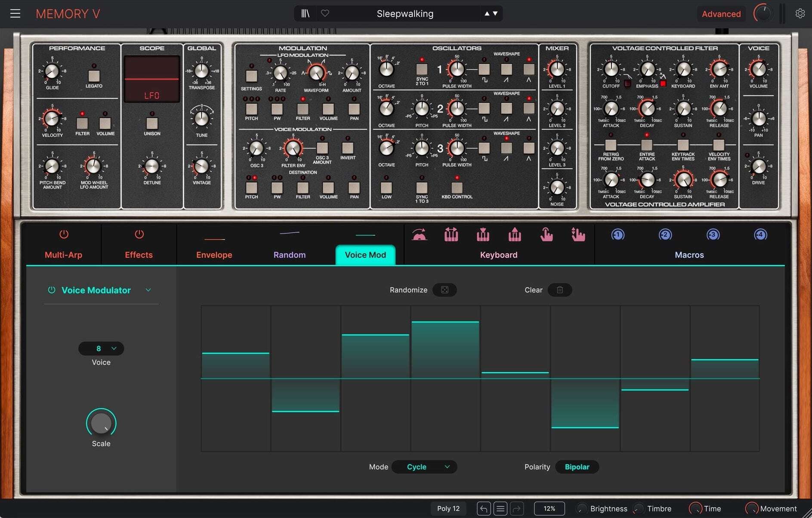Image resolution: width=812 pixels, height=518 pixels.
Task: Click the Sleepwalking preset name
Action: pyautogui.click(x=405, y=13)
